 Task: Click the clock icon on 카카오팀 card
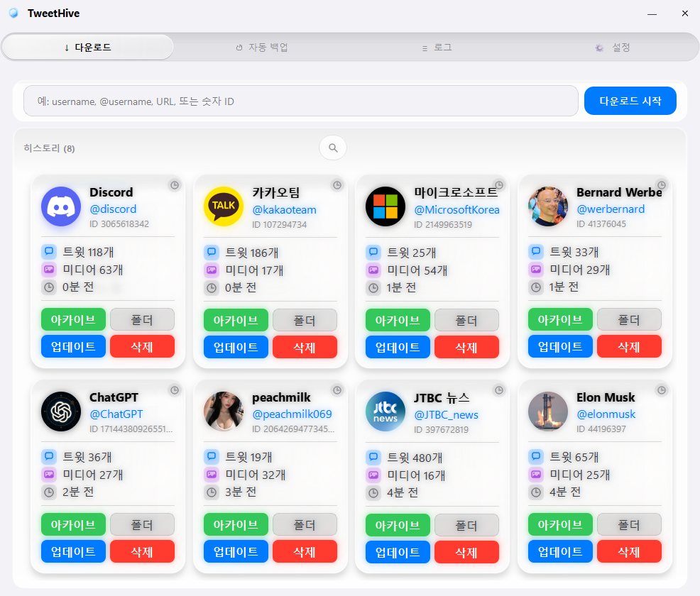coord(337,184)
